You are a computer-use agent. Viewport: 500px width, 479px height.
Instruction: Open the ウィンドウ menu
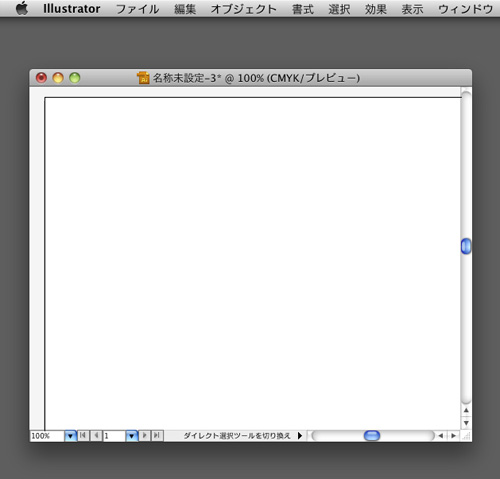point(465,9)
